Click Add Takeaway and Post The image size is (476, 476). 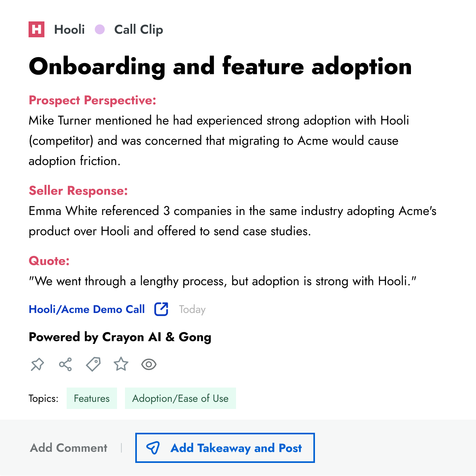pyautogui.click(x=225, y=448)
